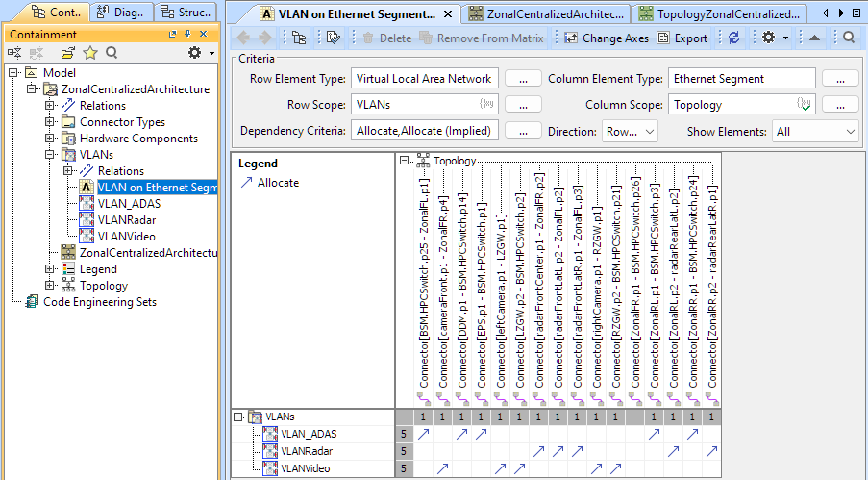The image size is (868, 480).
Task: Click the Row Element Type text field
Action: pos(425,79)
